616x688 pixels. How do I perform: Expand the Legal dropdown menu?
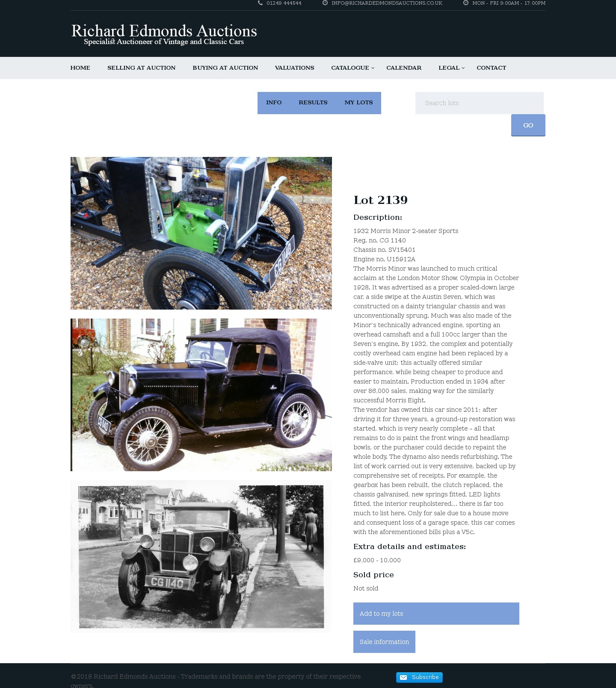pyautogui.click(x=451, y=68)
